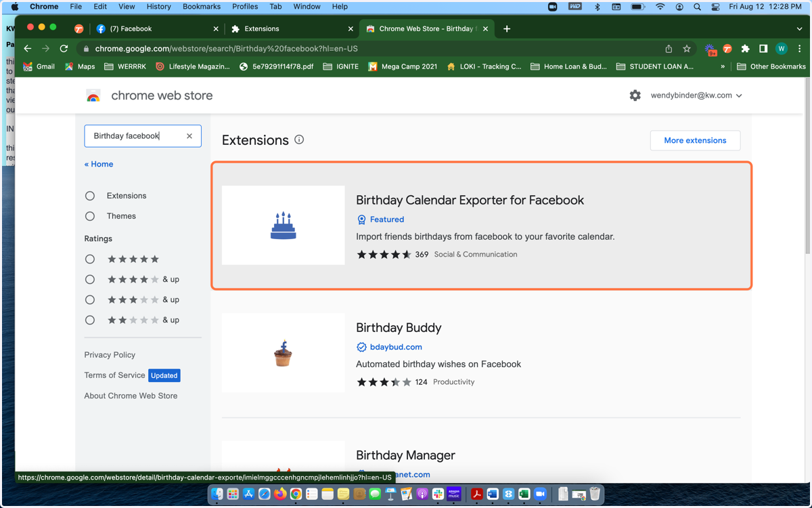Launch Firefox from the dock
Screen dimensions: 812x508
(x=280, y=494)
